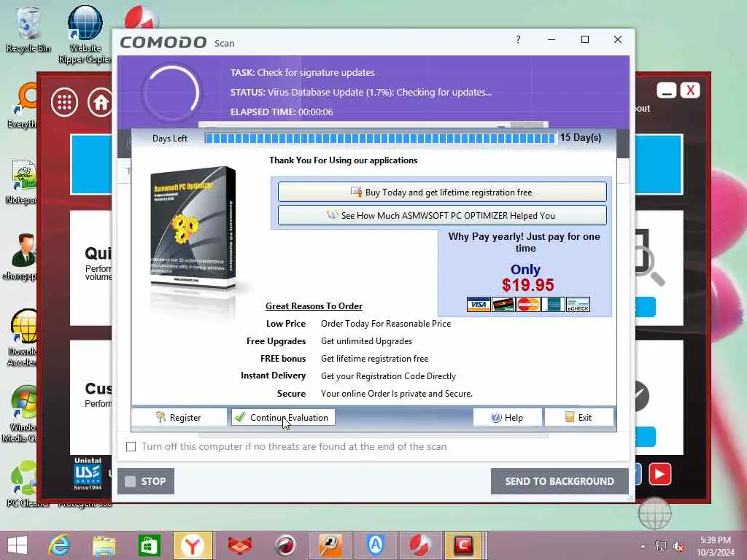Open the apps grid icon in red window

pyautogui.click(x=64, y=102)
